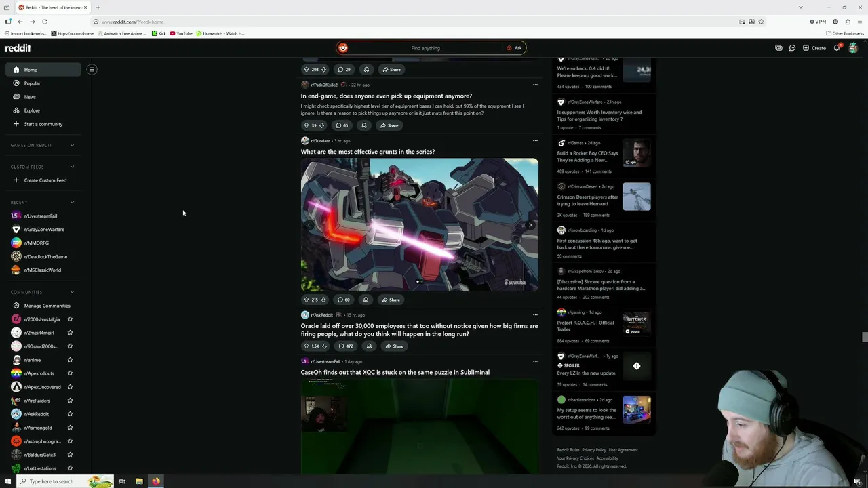
Task: Click the Create post button
Action: click(x=814, y=48)
